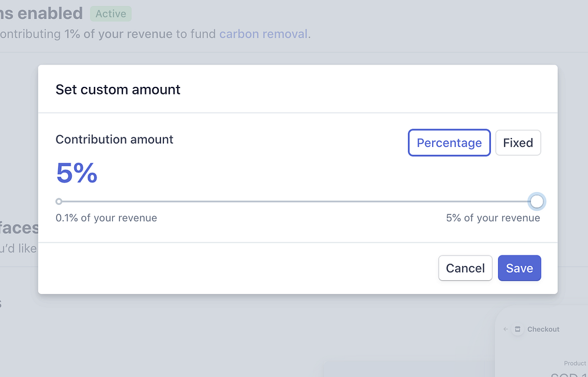Click the middle of the contribution slider track
The height and width of the screenshot is (377, 588).
click(297, 201)
